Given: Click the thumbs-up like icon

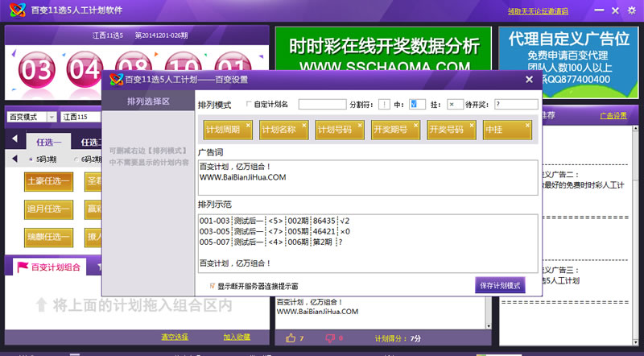Looking at the screenshot, I should [x=291, y=338].
